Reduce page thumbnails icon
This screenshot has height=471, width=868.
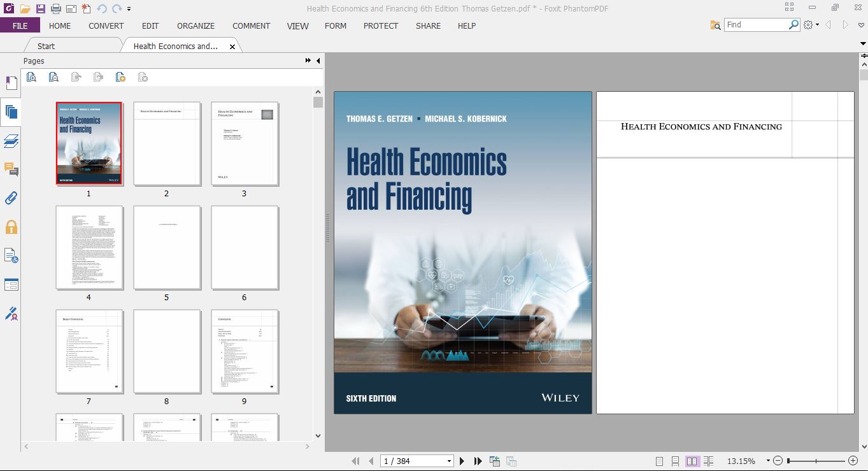click(x=53, y=77)
